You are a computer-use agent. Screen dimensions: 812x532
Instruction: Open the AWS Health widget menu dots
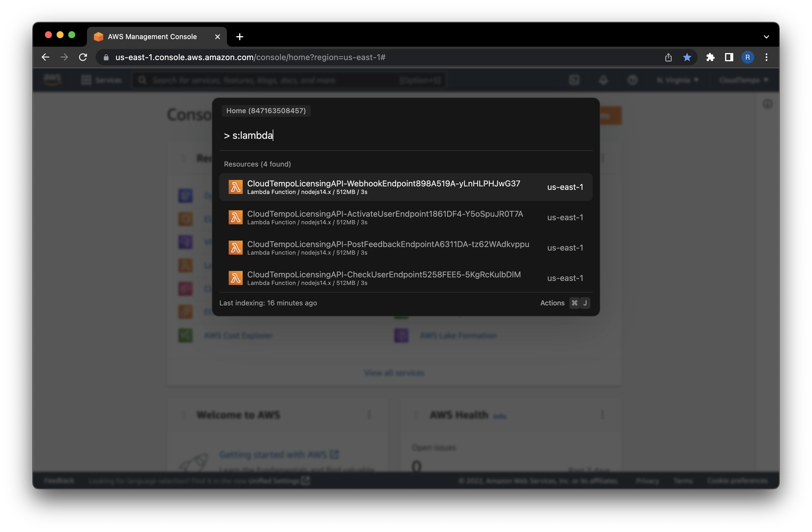pos(603,415)
